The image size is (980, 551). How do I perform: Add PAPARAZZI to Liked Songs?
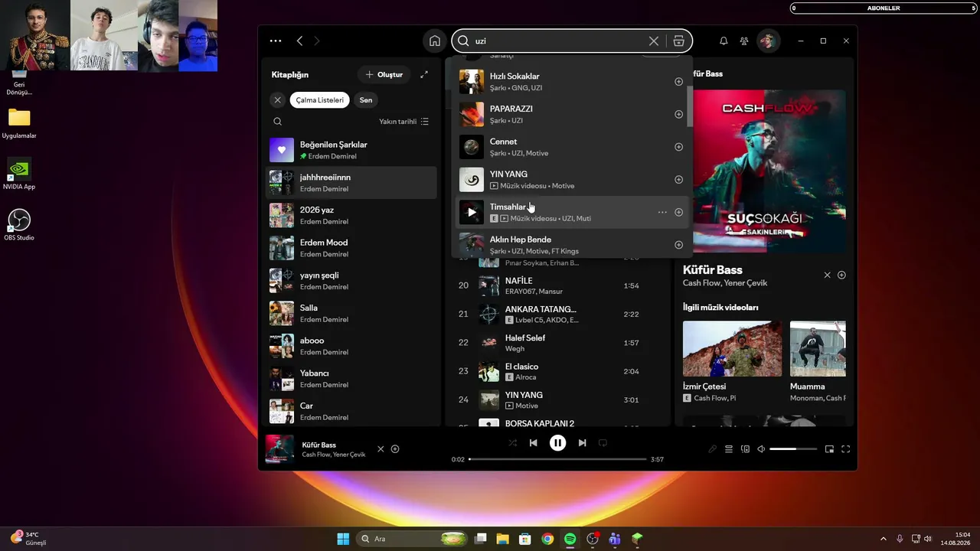[678, 114]
